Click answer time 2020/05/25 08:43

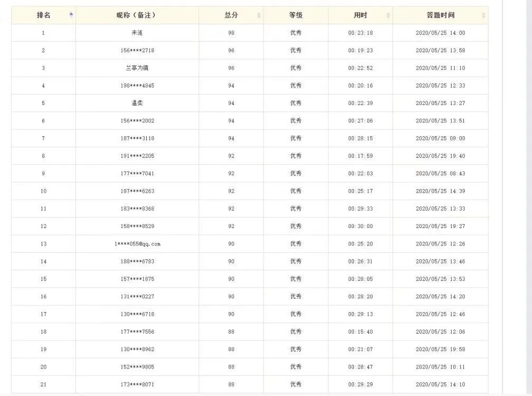[x=440, y=173]
